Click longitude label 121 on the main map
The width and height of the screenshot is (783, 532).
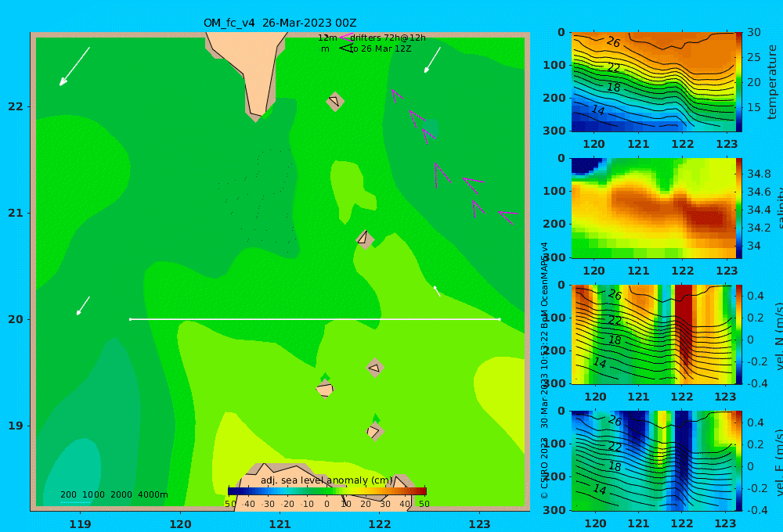(280, 524)
